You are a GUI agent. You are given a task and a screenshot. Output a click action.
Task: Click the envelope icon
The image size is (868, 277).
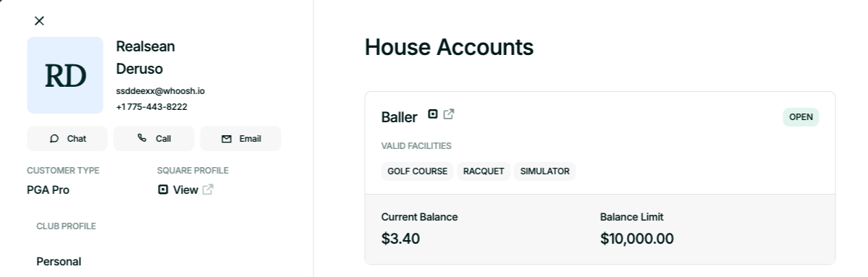[227, 139]
